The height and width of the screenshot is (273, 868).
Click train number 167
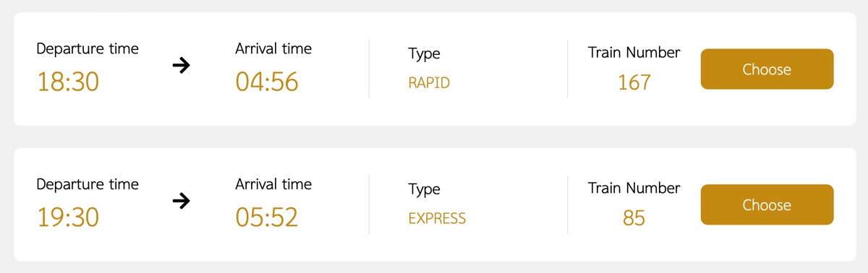634,82
